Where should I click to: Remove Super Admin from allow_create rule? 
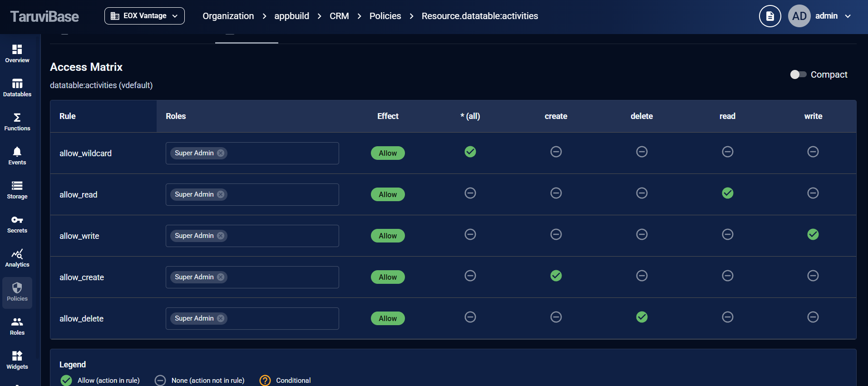tap(221, 277)
